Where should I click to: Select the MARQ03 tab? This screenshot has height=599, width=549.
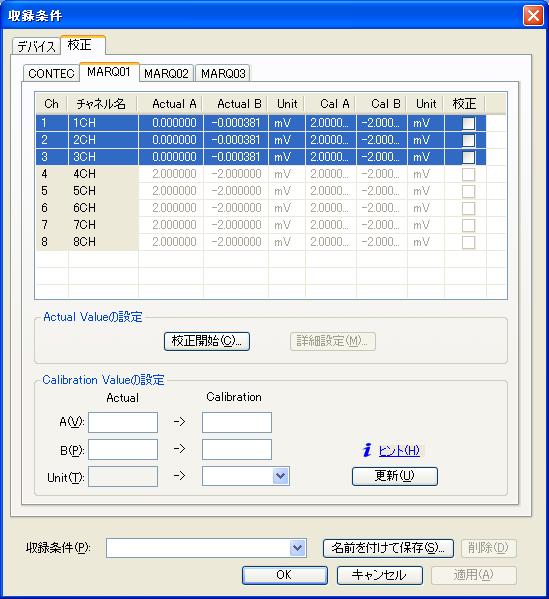coord(223,73)
